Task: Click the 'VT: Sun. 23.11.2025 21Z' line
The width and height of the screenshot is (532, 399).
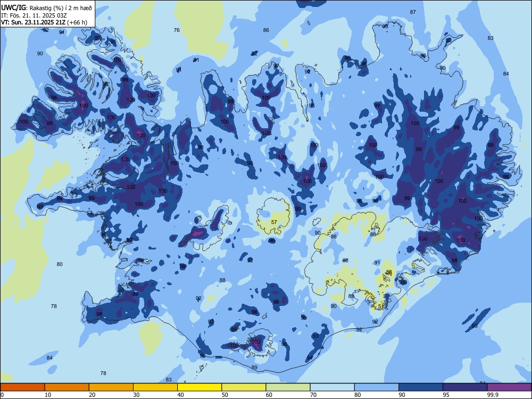Action: click(33, 22)
